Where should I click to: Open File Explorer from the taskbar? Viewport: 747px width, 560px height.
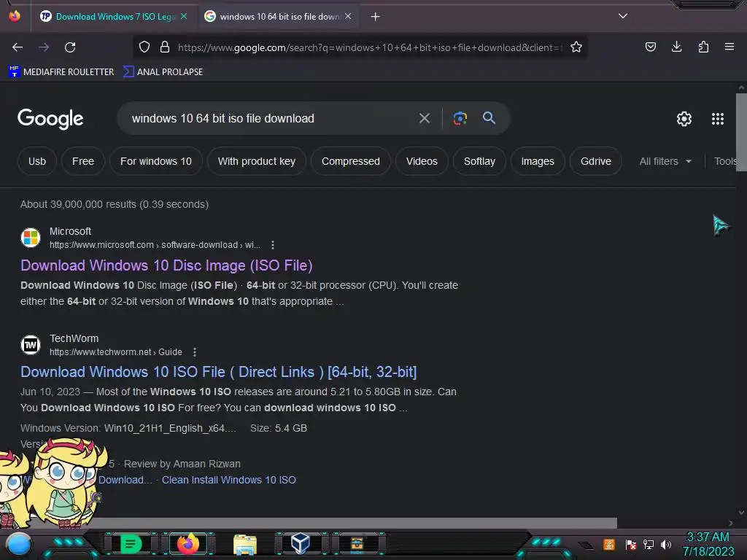pos(245,545)
